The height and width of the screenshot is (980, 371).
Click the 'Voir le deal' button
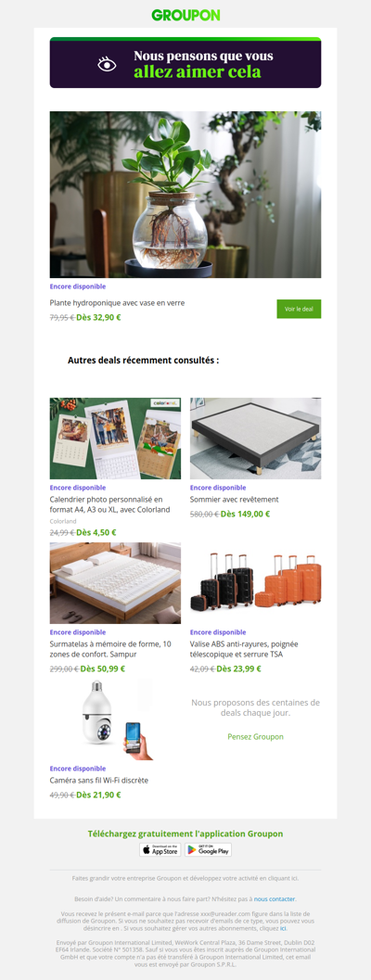pyautogui.click(x=299, y=309)
